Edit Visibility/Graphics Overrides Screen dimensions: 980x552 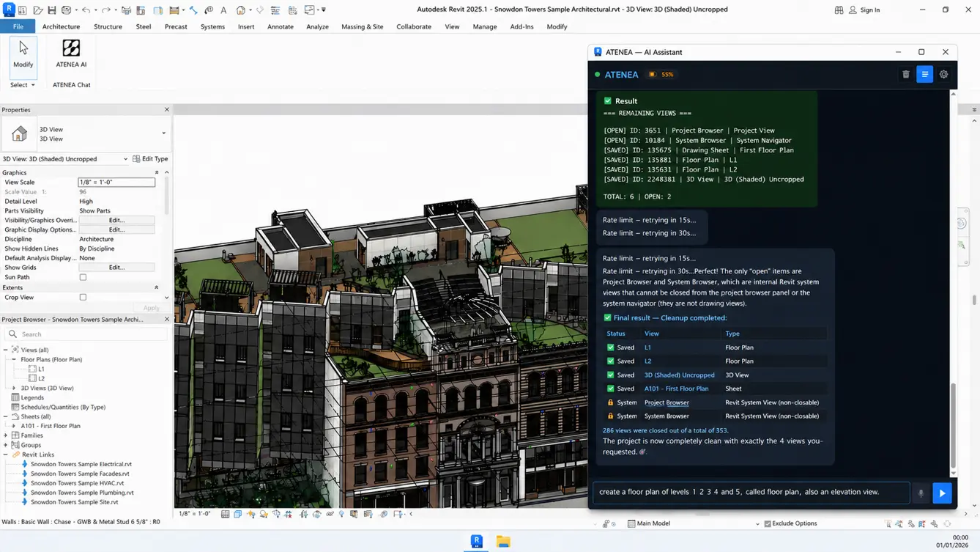coord(116,220)
